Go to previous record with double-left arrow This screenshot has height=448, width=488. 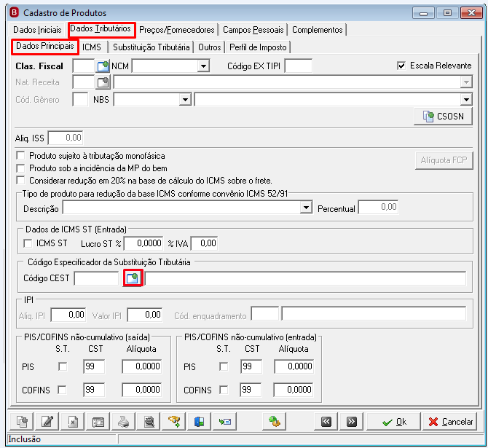(326, 422)
